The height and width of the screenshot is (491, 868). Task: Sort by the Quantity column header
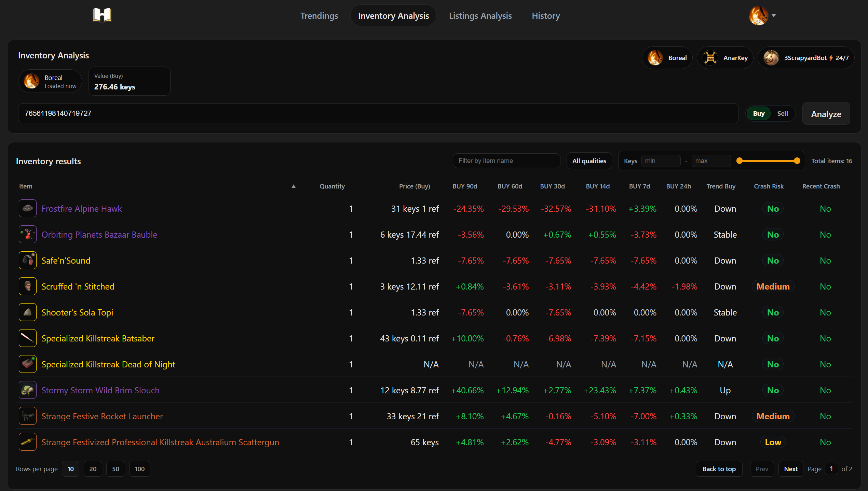click(332, 186)
